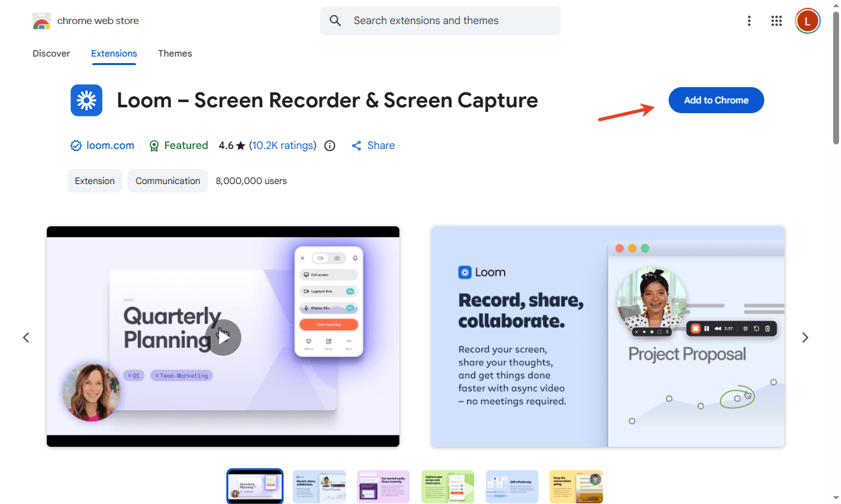This screenshot has height=504, width=841.
Task: Click the scrollbar up arrow
Action: click(x=836, y=5)
